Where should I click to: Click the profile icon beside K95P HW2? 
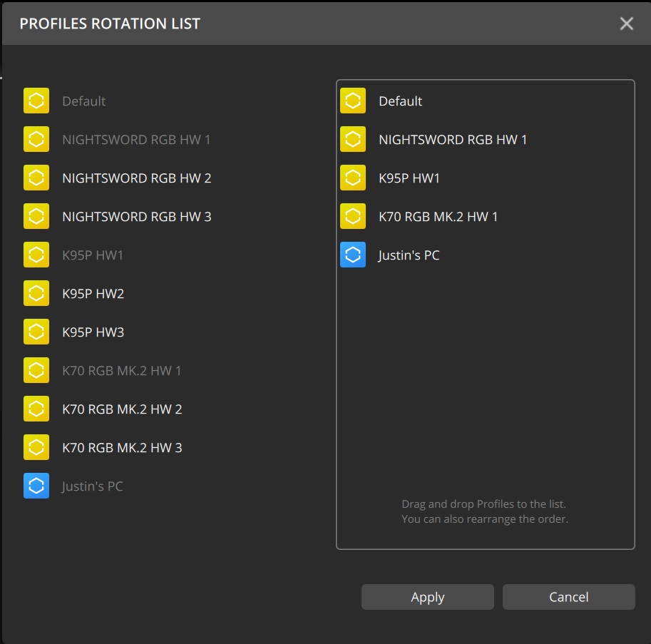[36, 293]
